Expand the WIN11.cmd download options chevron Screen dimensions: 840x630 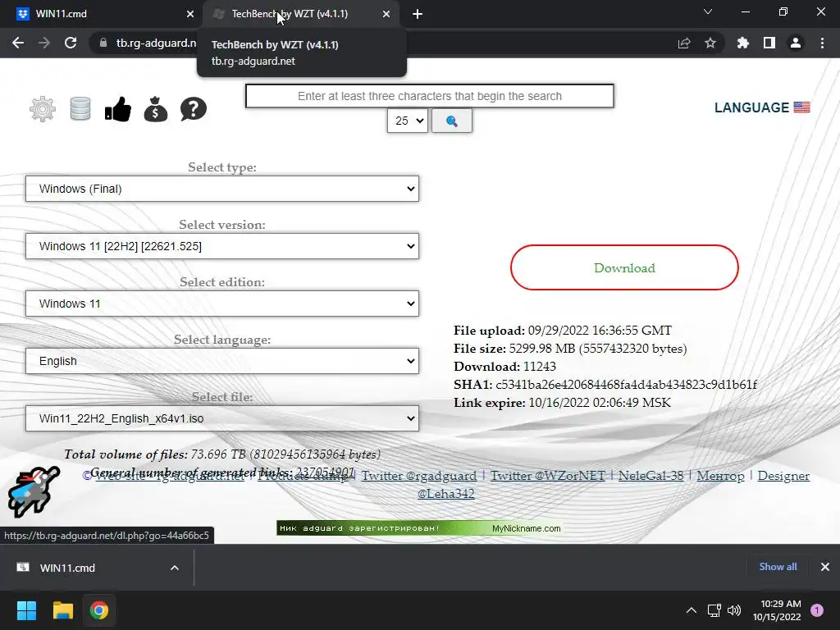[175, 568]
